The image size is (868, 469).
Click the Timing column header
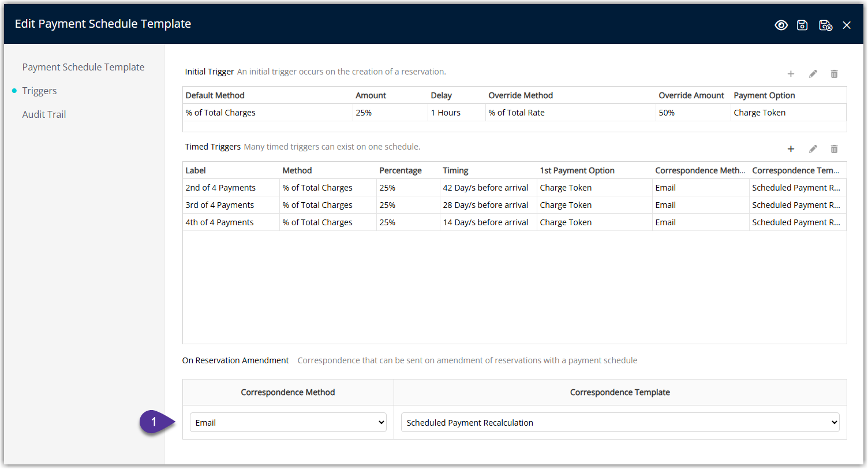[x=488, y=170]
